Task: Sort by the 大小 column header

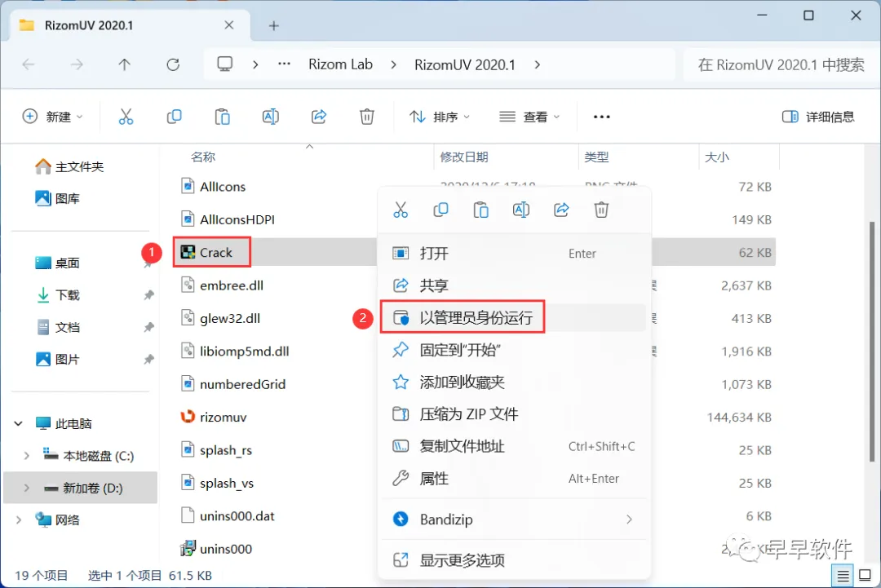Action: [x=717, y=157]
